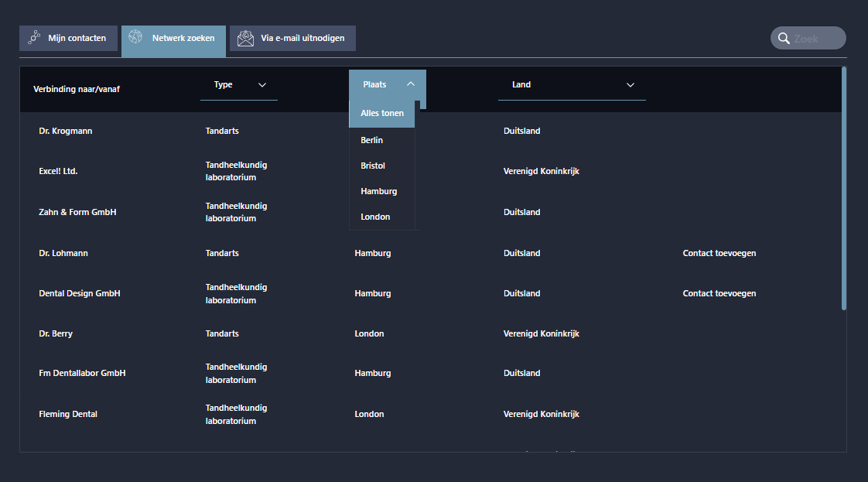The width and height of the screenshot is (868, 482).
Task: Select the Dr. Krogmann row
Action: point(66,131)
